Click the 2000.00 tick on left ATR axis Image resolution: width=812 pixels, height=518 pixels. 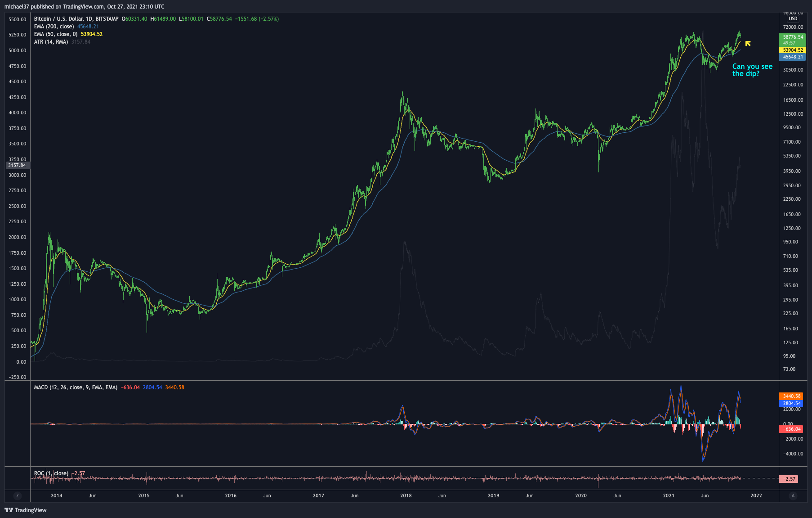pyautogui.click(x=17, y=237)
